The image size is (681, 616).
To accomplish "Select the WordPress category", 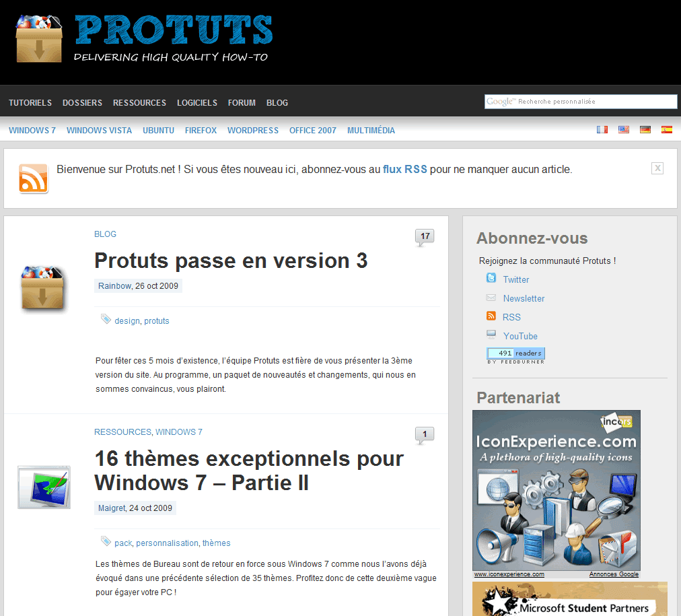I will click(x=253, y=131).
